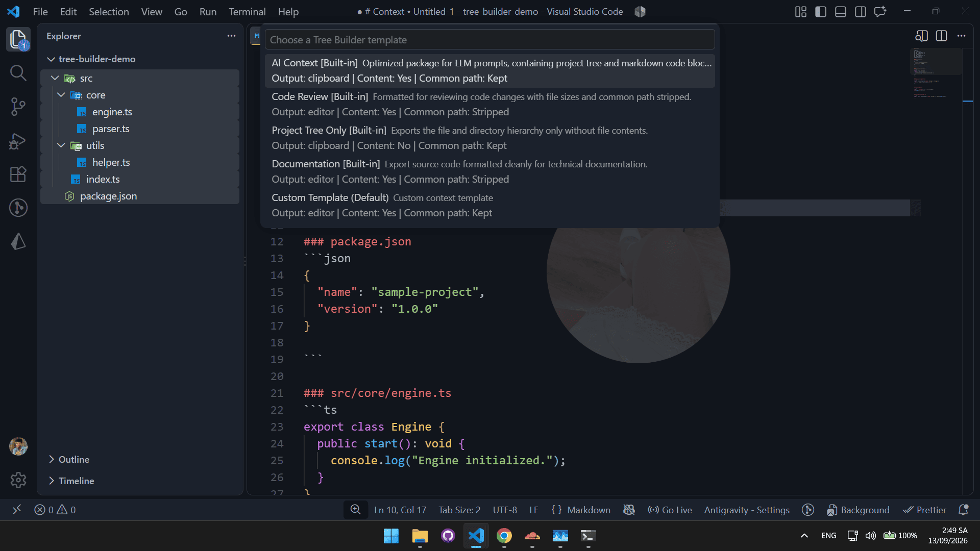Open the View menu
Viewport: 980px width, 551px height.
(152, 11)
